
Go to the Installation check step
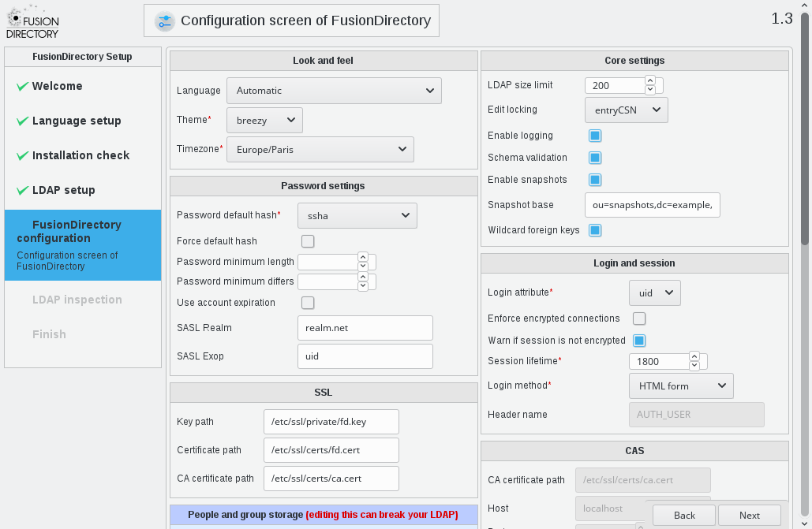[x=80, y=155]
